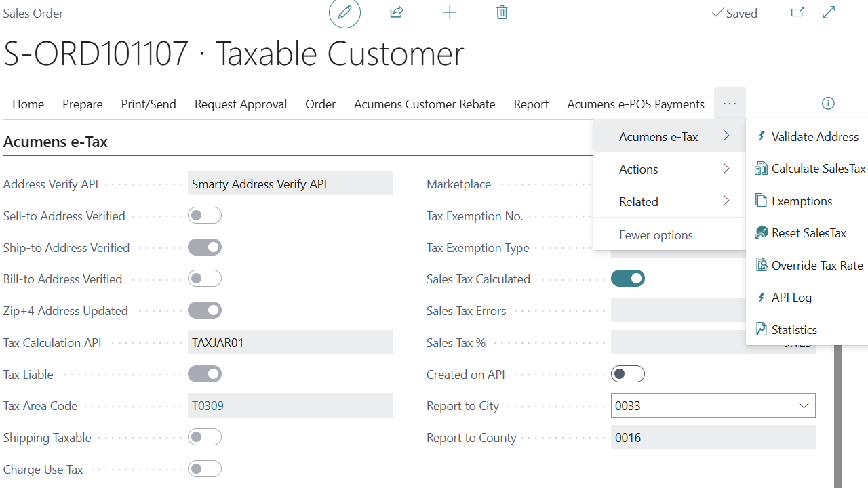The width and height of the screenshot is (868, 488).
Task: Open the Report to City dropdown
Action: 804,406
